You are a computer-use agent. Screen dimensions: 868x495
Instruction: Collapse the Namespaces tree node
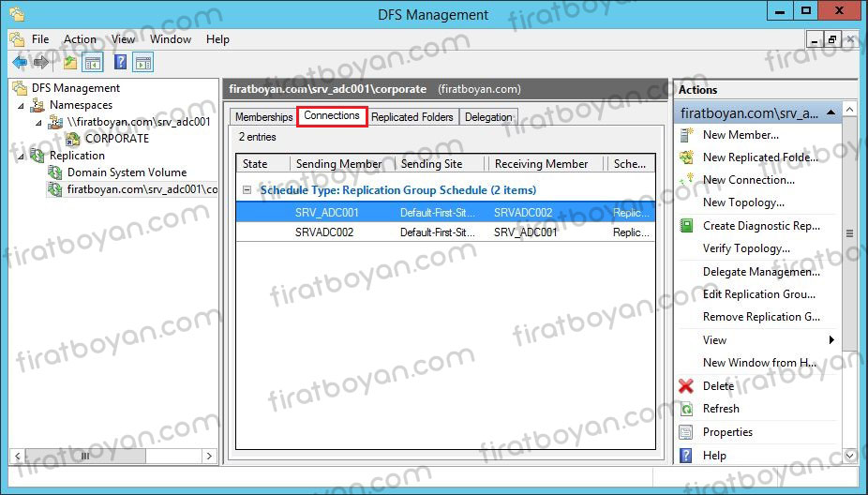[21, 105]
